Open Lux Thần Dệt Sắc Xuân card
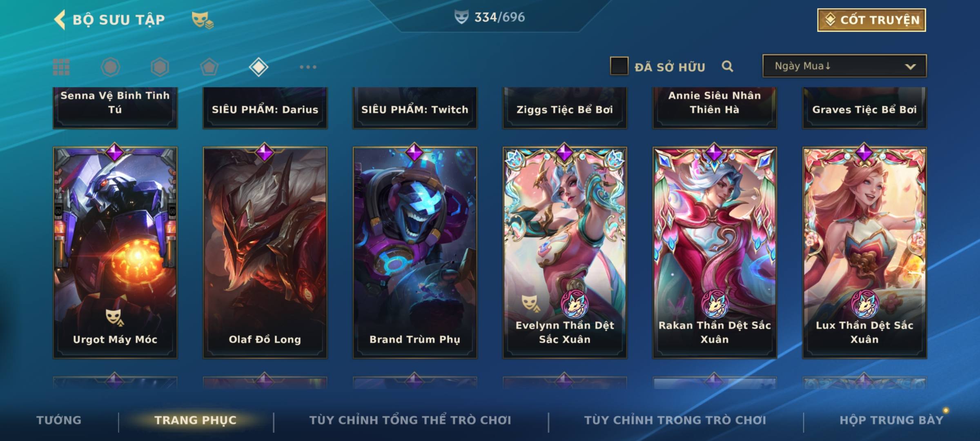Screen dimensions: 980x441 point(864,252)
